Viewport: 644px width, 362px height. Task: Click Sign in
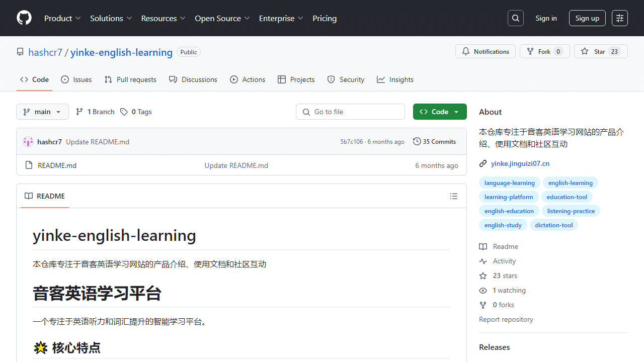click(546, 18)
